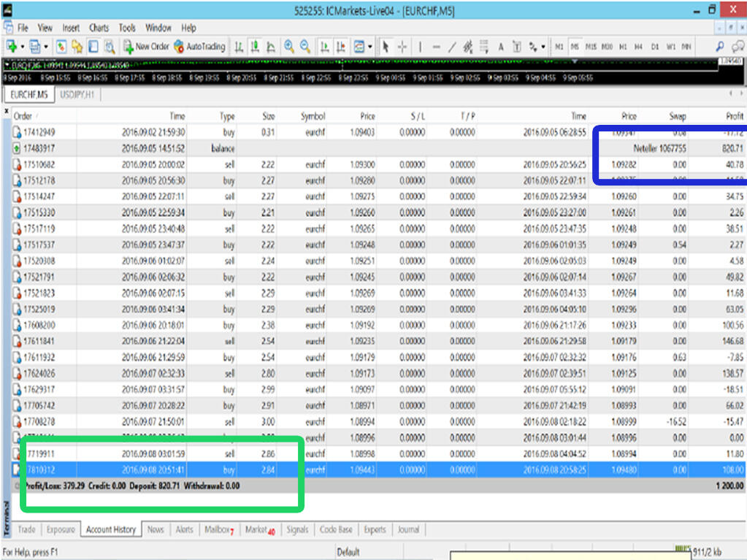Toggle Auto Scroll chart icon
The image size is (747, 560).
point(324,47)
